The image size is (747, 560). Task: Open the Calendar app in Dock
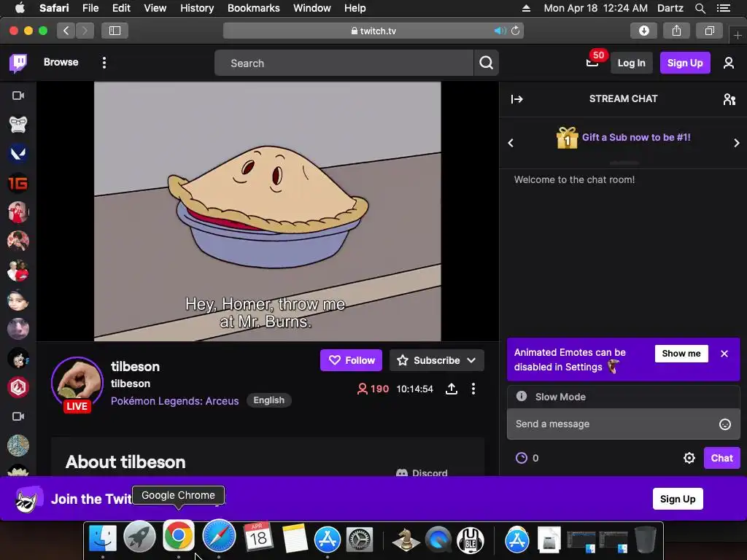coord(258,537)
